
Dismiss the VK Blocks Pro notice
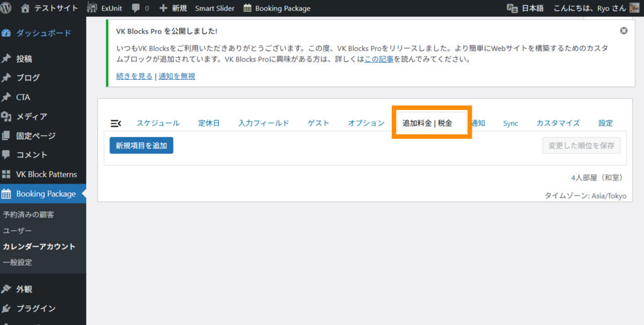point(623,31)
